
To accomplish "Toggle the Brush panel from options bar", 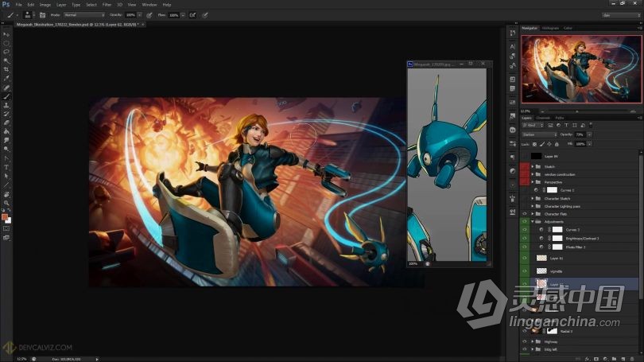I will (42, 15).
